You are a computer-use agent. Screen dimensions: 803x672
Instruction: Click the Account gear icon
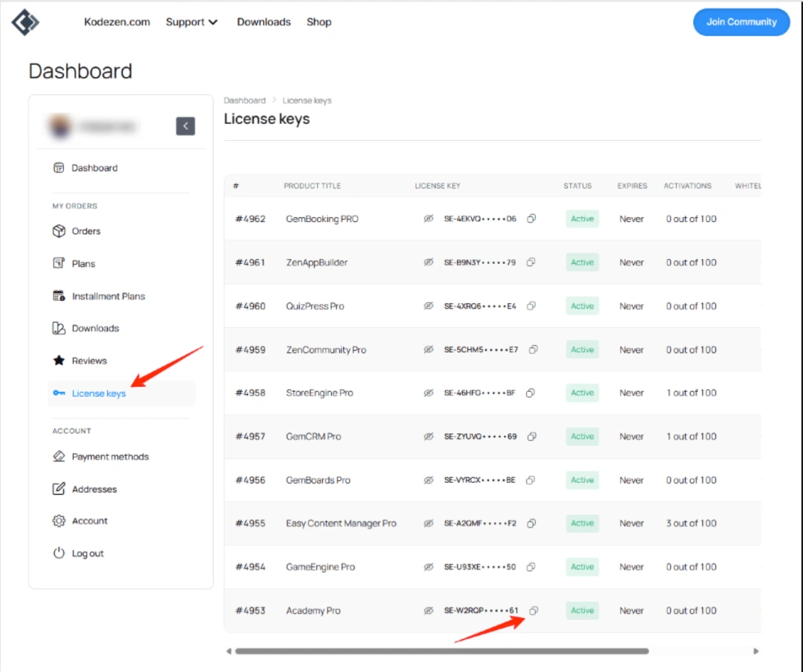59,520
